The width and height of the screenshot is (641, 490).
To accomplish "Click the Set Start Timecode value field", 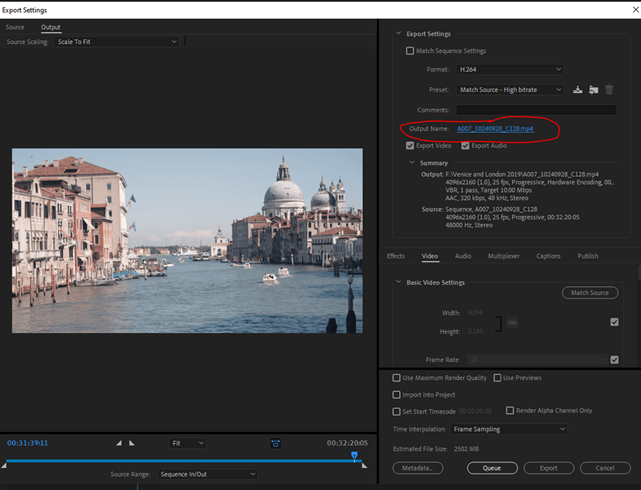I will (475, 411).
